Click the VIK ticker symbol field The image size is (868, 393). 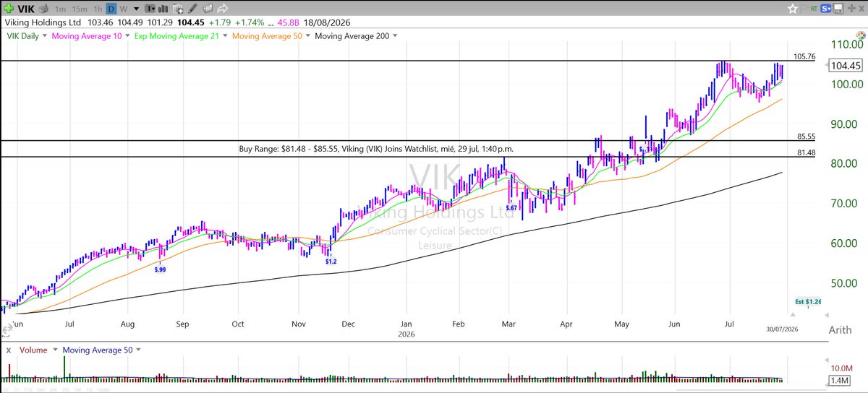(25, 9)
